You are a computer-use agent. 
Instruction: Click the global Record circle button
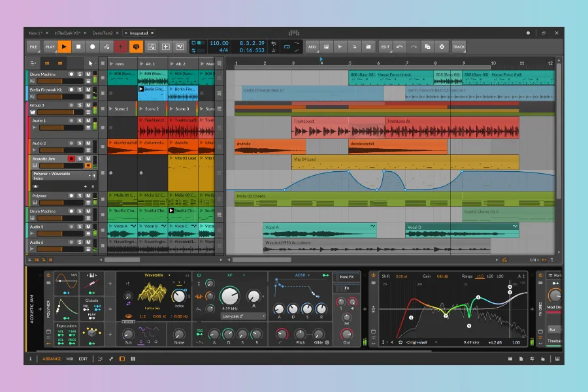pos(93,46)
